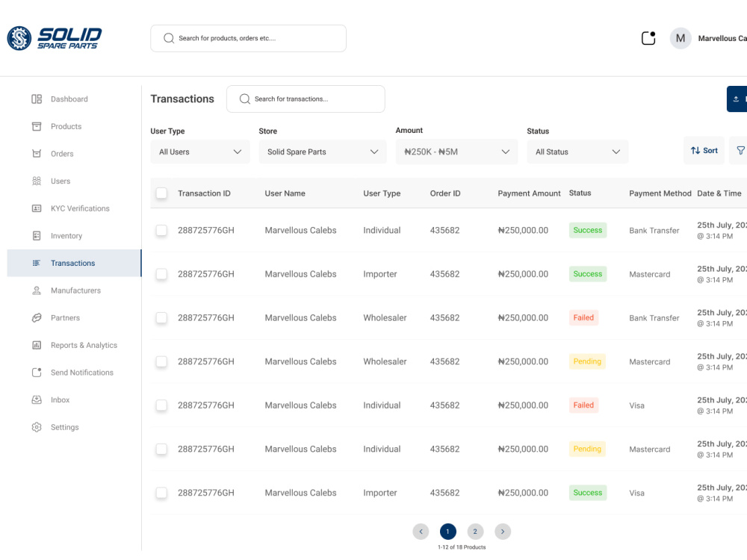This screenshot has height=560, width=747.
Task: Open the All Users dropdown
Action: [x=200, y=152]
